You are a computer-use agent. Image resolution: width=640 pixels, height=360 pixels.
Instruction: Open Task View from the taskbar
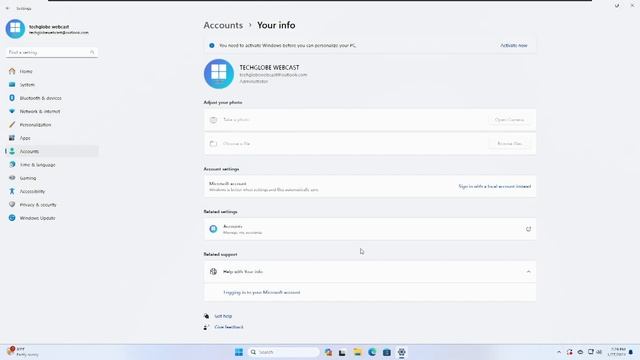(x=342, y=352)
